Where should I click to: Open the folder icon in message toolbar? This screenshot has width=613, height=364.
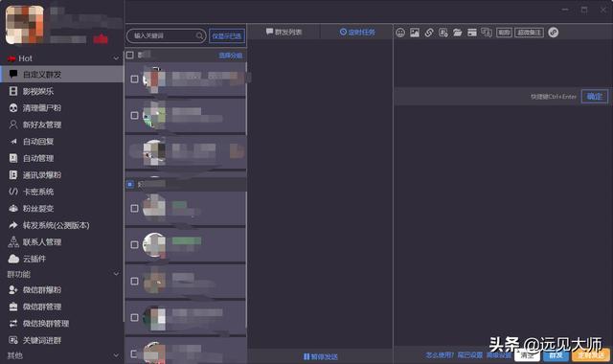point(458,33)
